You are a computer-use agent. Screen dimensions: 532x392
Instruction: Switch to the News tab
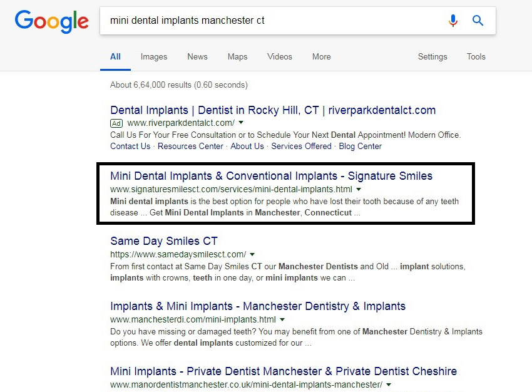pyautogui.click(x=197, y=57)
